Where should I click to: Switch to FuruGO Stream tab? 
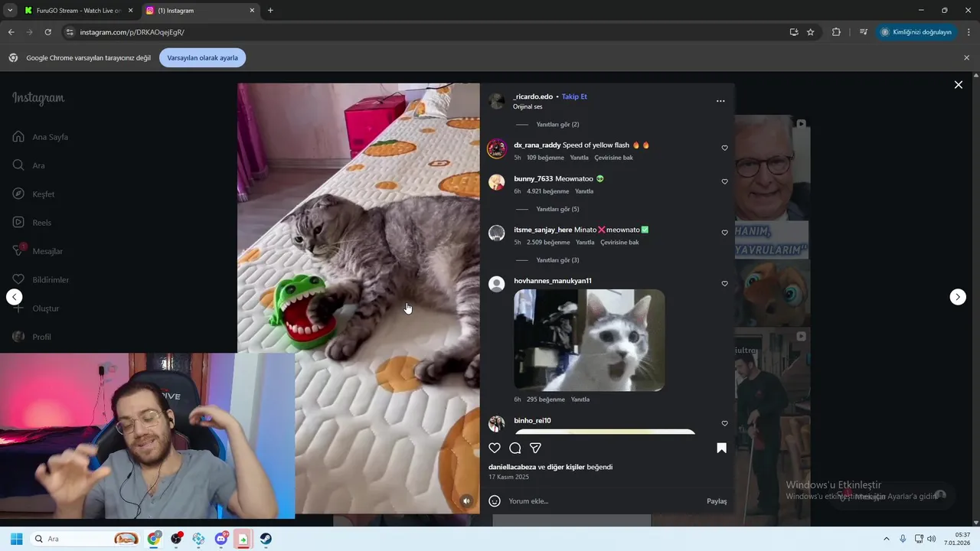[x=78, y=11]
